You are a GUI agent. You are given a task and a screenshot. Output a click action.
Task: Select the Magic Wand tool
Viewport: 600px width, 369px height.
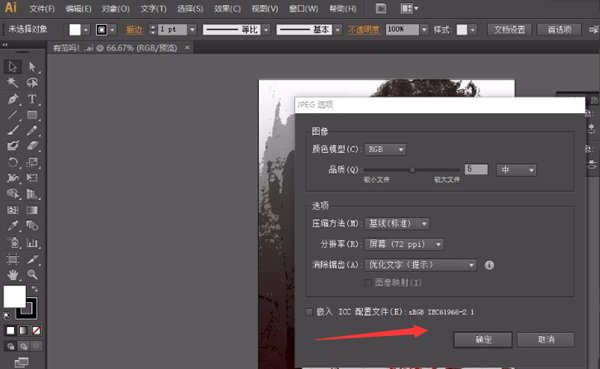[13, 82]
